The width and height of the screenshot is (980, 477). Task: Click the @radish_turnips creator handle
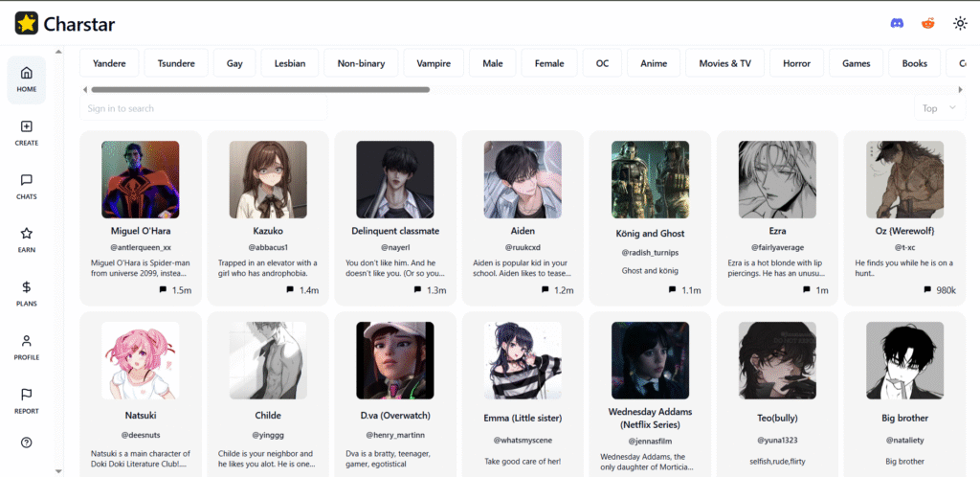(650, 252)
